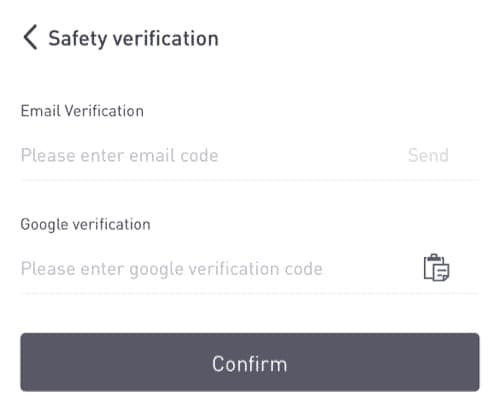Place cursor in Google authenticator code field
The image size is (500, 396).
pos(217,269)
